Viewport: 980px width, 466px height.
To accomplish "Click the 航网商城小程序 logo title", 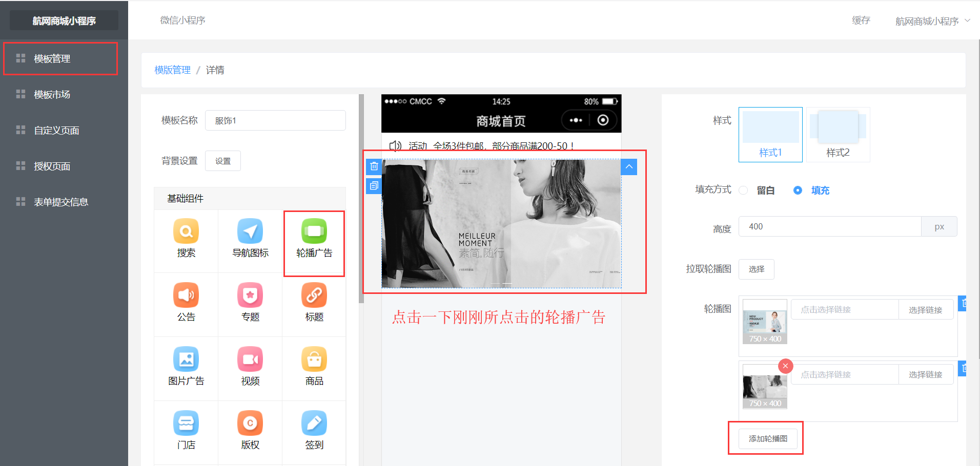I will pyautogui.click(x=64, y=20).
